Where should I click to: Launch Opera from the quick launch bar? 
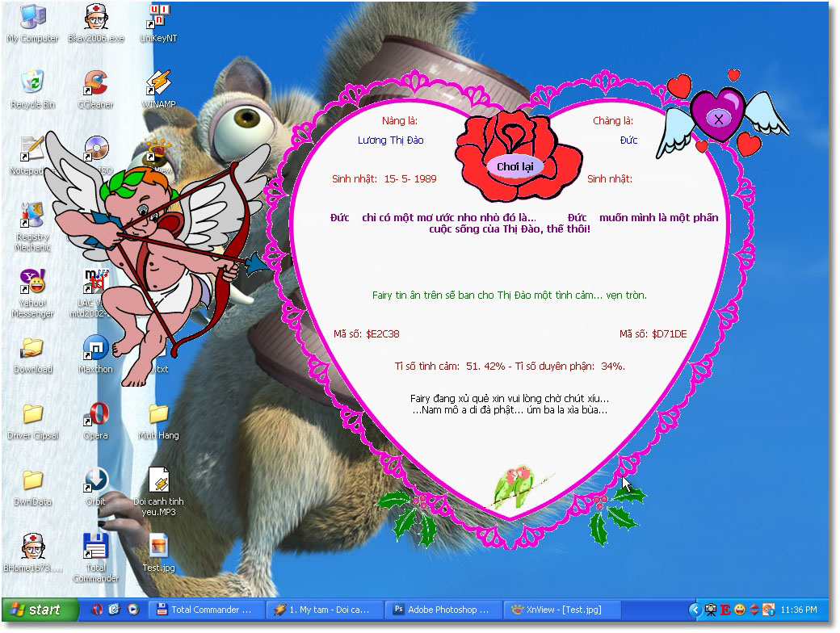pos(97,610)
